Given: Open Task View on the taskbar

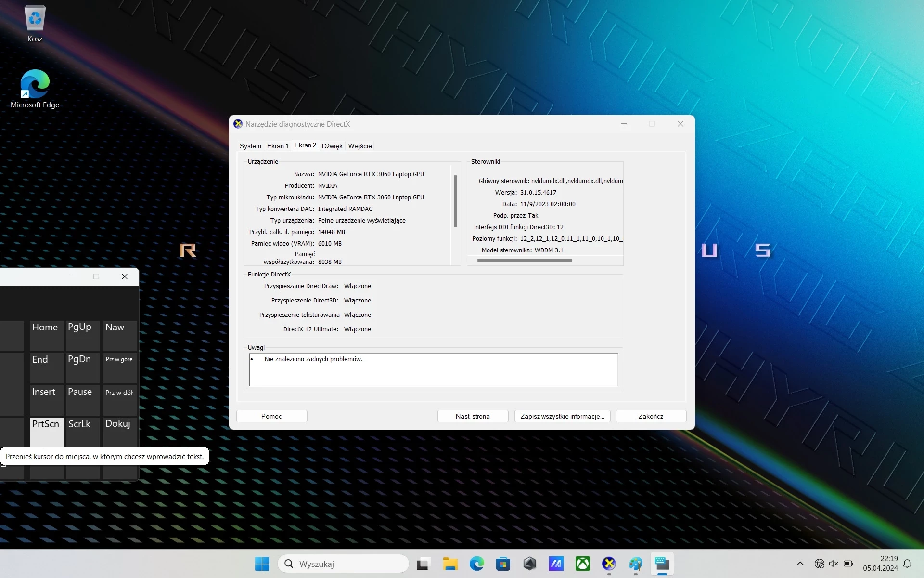Looking at the screenshot, I should [x=423, y=564].
